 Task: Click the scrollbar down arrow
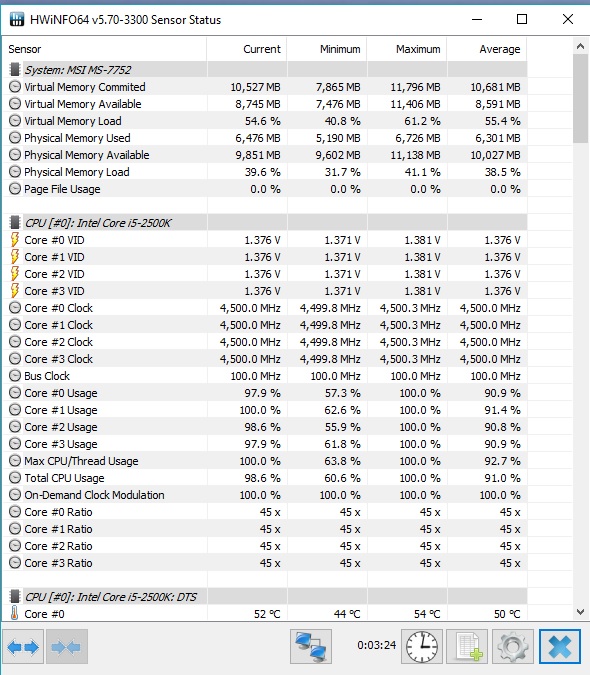click(x=580, y=612)
